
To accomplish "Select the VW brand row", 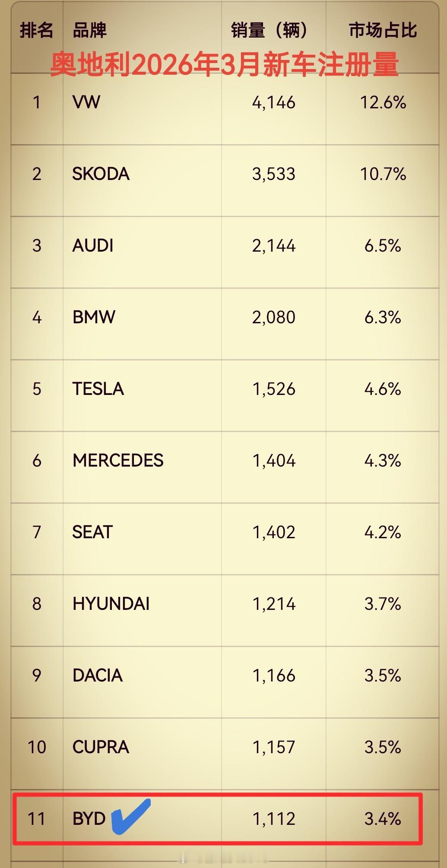I will pos(225,109).
